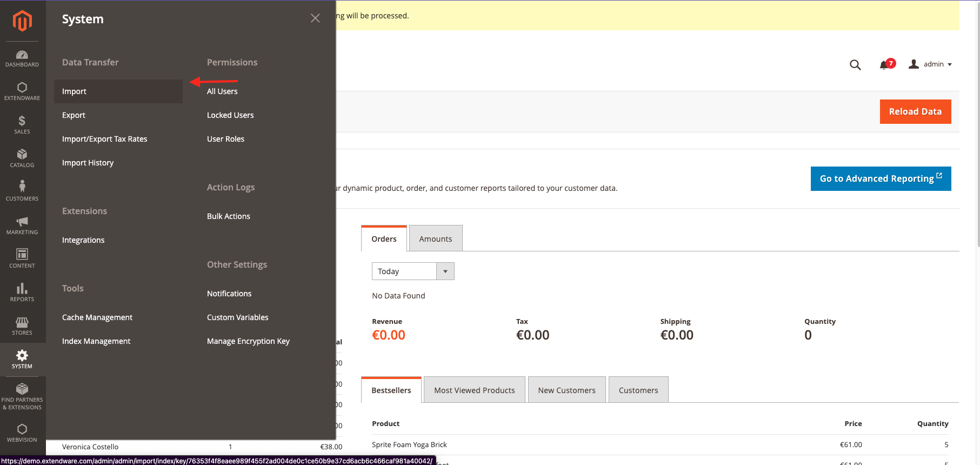This screenshot has width=980, height=465.
Task: Close the System menu panel
Action: (x=315, y=18)
